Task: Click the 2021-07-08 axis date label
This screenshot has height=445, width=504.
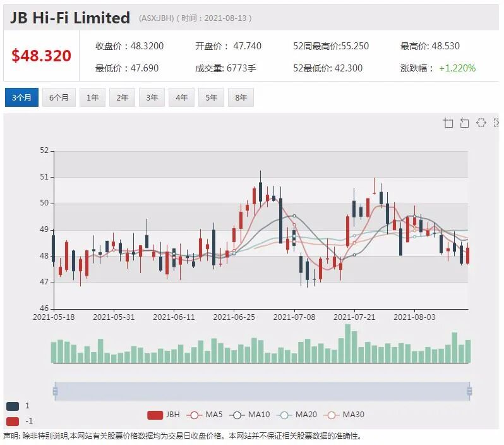Action: [294, 317]
